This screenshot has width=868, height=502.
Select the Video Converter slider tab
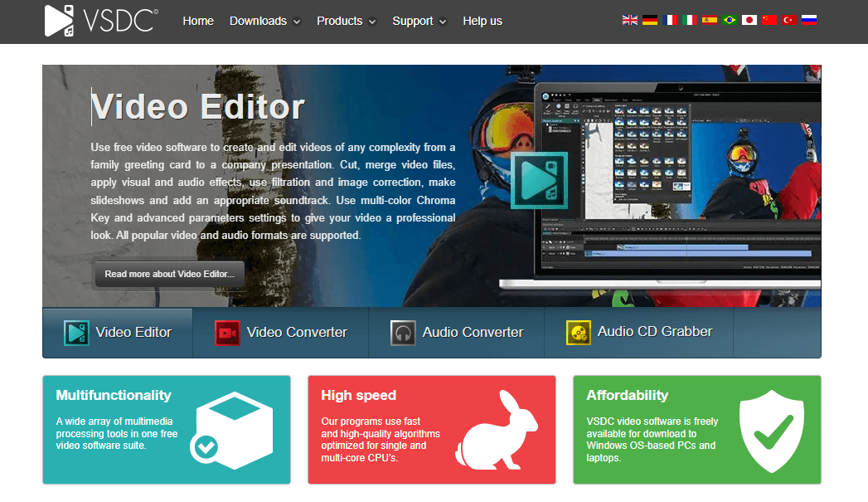(281, 333)
